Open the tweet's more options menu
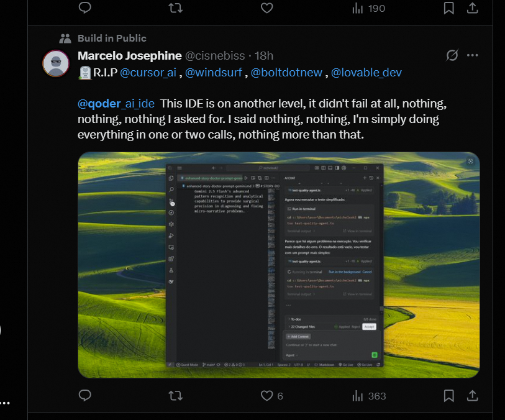505x420 pixels. [x=472, y=55]
